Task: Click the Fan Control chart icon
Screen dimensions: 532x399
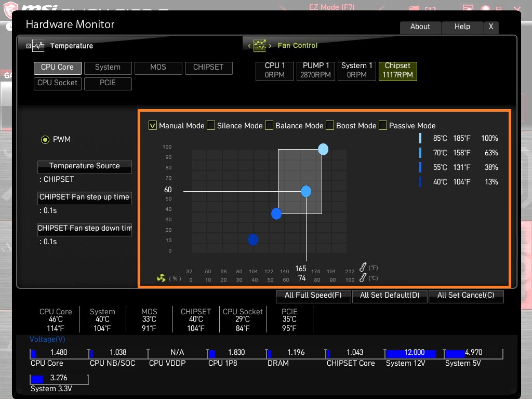Action: [x=260, y=46]
